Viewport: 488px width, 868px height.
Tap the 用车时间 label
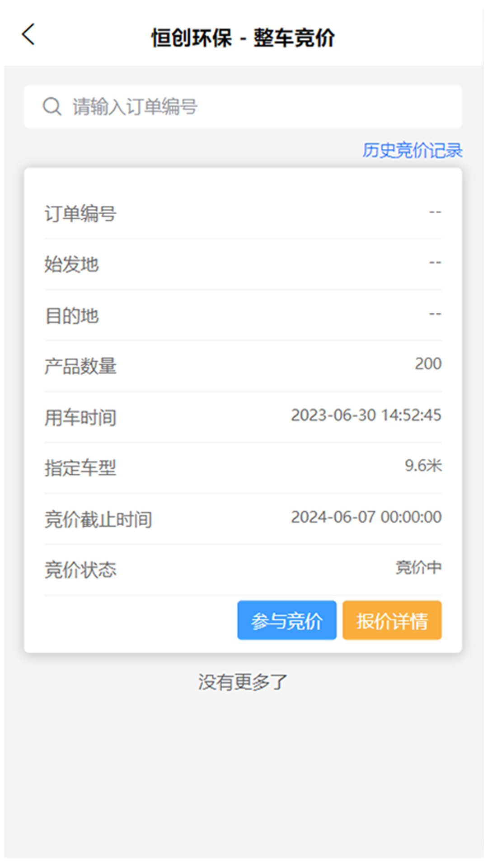click(x=80, y=418)
